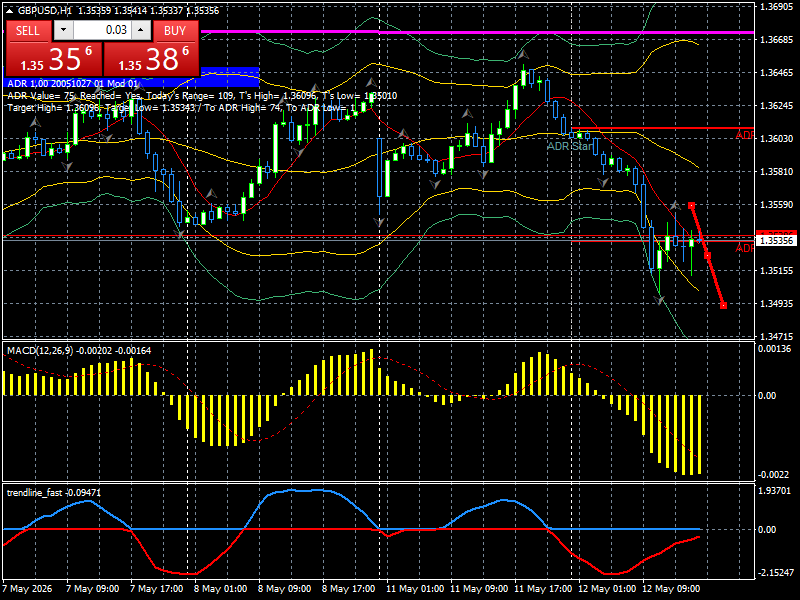Select the middle handle of red trendline
Image resolution: width=800 pixels, height=600 pixels.
pos(707,256)
